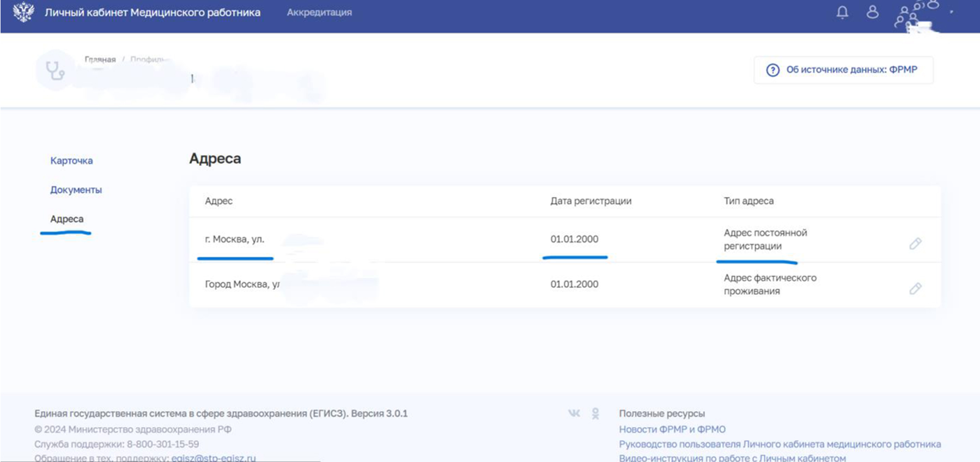Edit the permanent registration address with the pencil
The height and width of the screenshot is (462, 980).
[x=915, y=243]
